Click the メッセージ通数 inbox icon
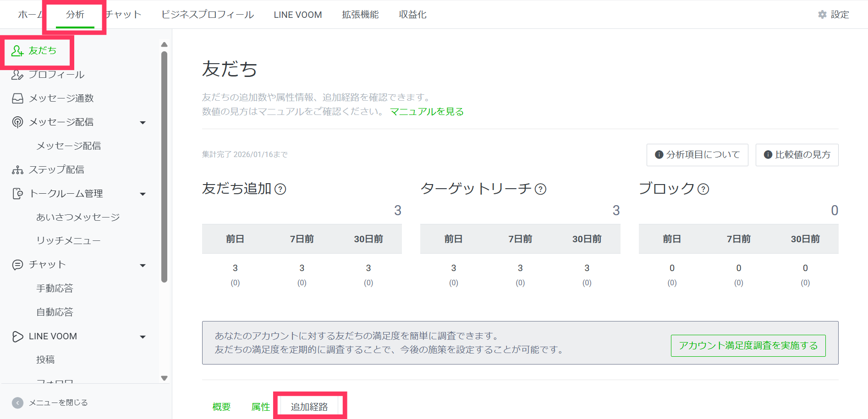868x419 pixels. coord(17,98)
